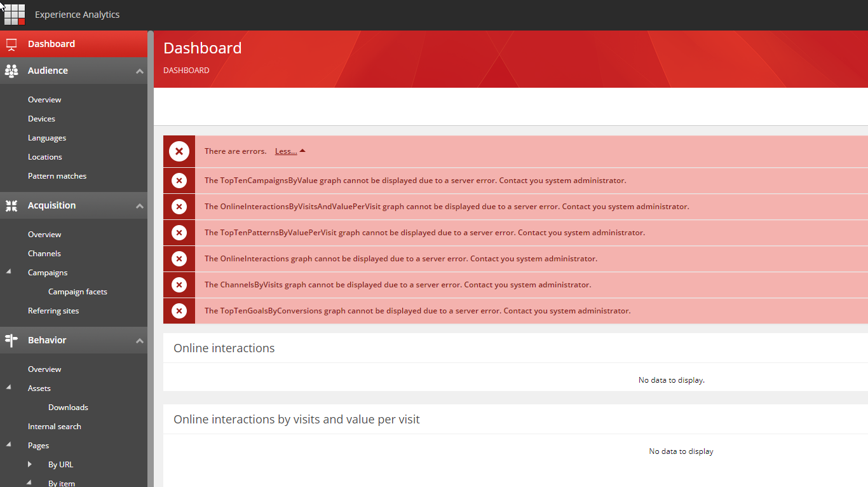Click the Acquisition arrows icon
868x487 pixels.
11,206
